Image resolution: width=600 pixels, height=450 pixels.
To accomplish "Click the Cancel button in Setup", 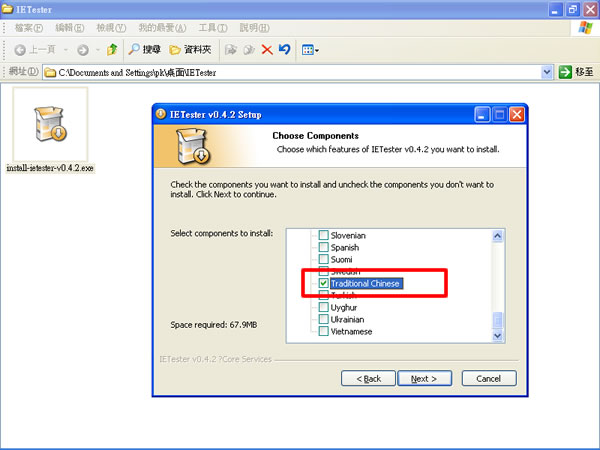I will point(489,378).
